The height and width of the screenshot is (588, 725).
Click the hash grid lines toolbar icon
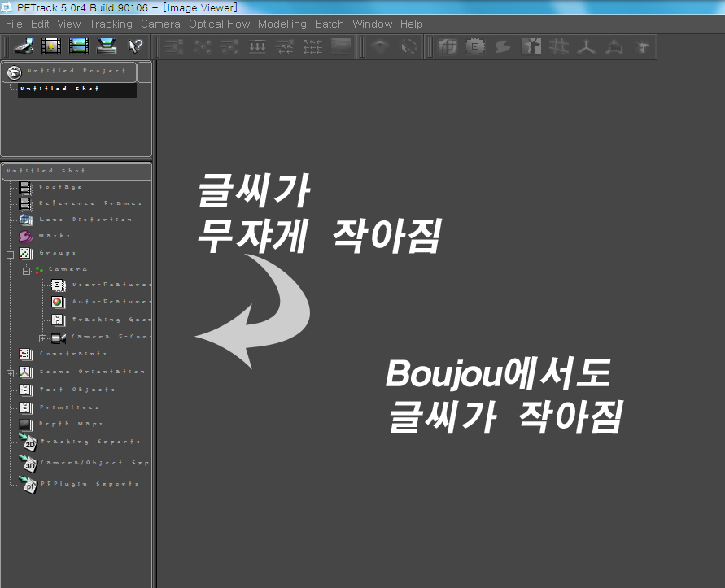point(559,46)
